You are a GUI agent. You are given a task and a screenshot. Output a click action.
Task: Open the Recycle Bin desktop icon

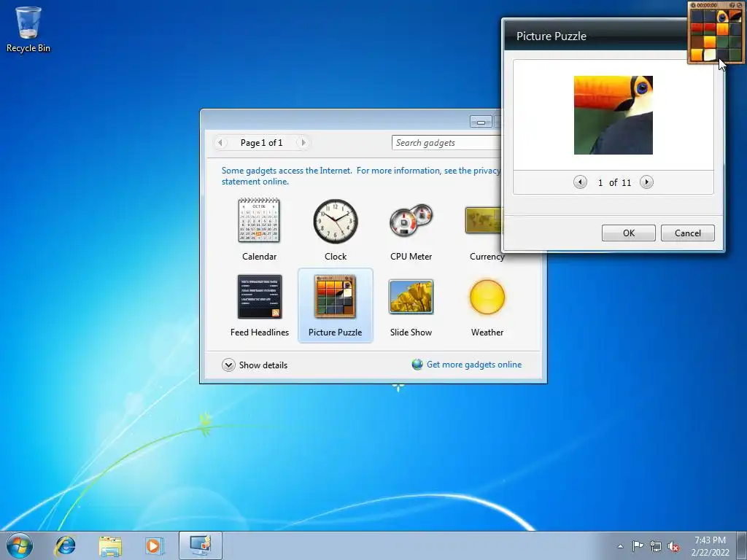(28, 29)
